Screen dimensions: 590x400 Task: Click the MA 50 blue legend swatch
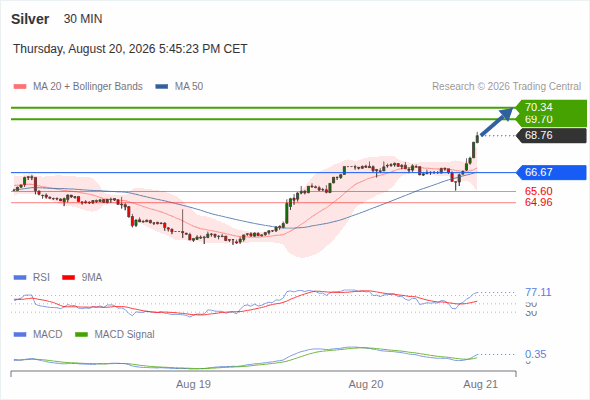pyautogui.click(x=161, y=87)
